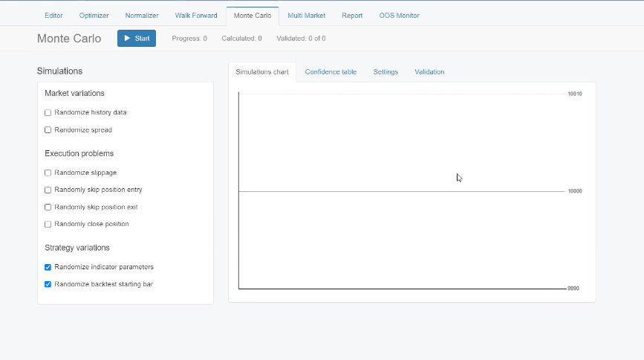Enable Randomize history data checkbox
This screenshot has width=644, height=360.
[48, 113]
